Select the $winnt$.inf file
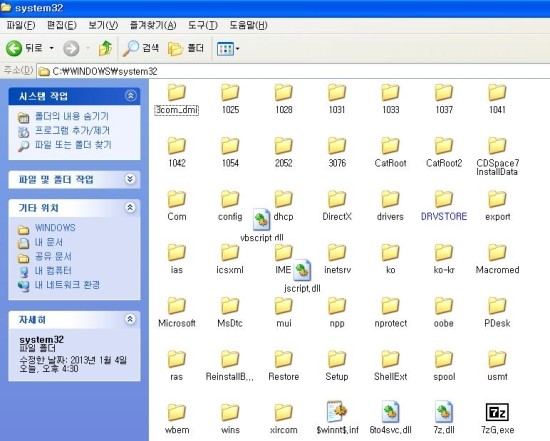This screenshot has width=550, height=441. point(337,418)
